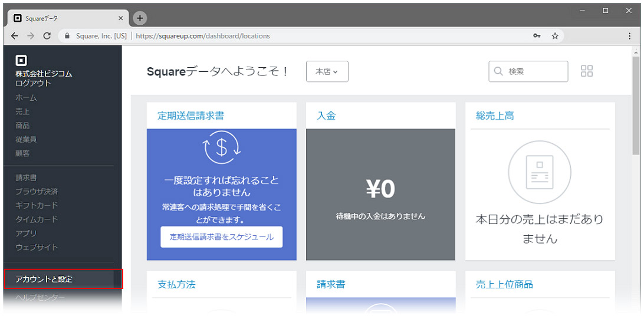The height and width of the screenshot is (319, 644).
Task: Click the Square logo in sidebar
Action: [x=21, y=61]
